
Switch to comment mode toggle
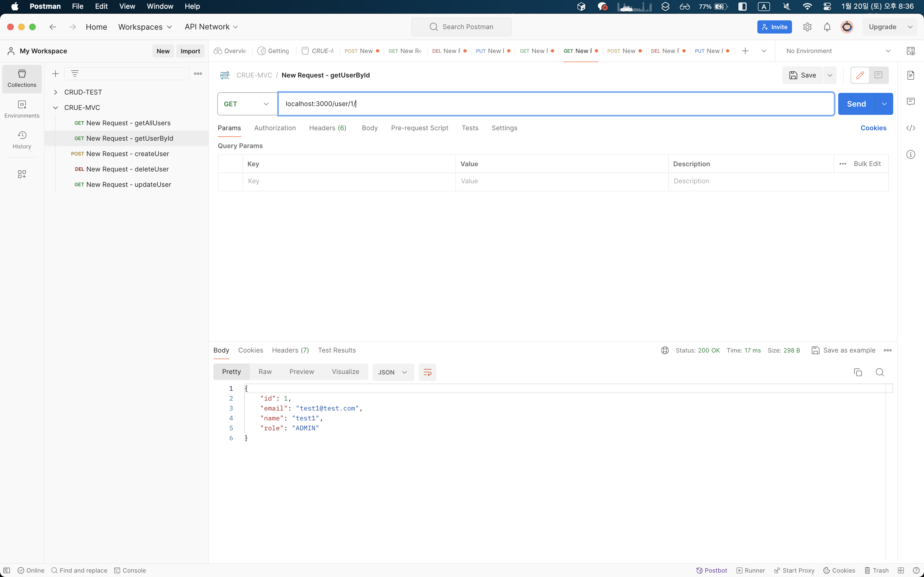click(x=878, y=75)
